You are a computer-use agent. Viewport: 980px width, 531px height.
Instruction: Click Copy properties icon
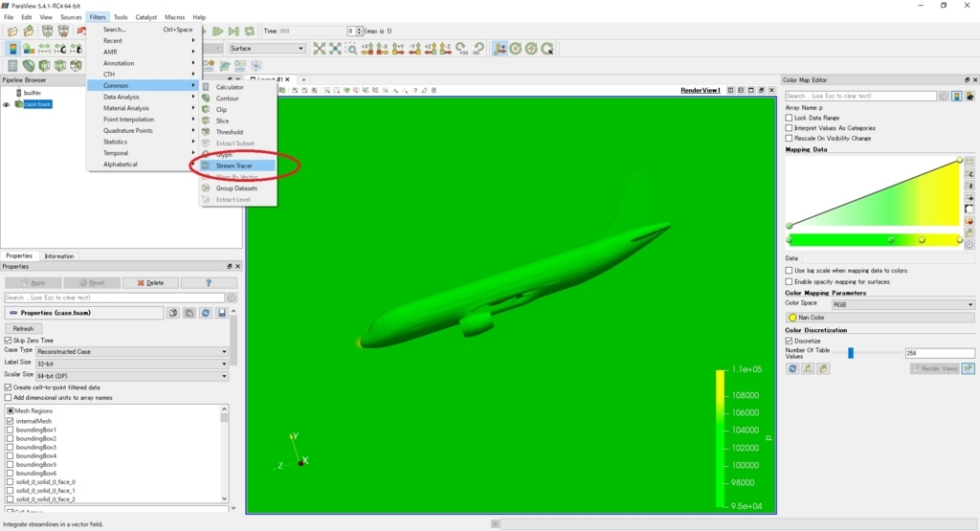173,313
